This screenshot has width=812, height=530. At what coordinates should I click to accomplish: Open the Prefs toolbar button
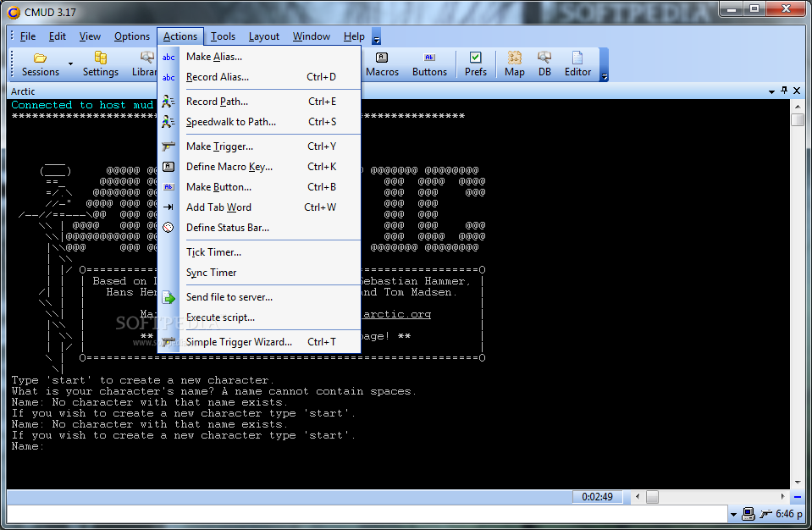click(475, 64)
